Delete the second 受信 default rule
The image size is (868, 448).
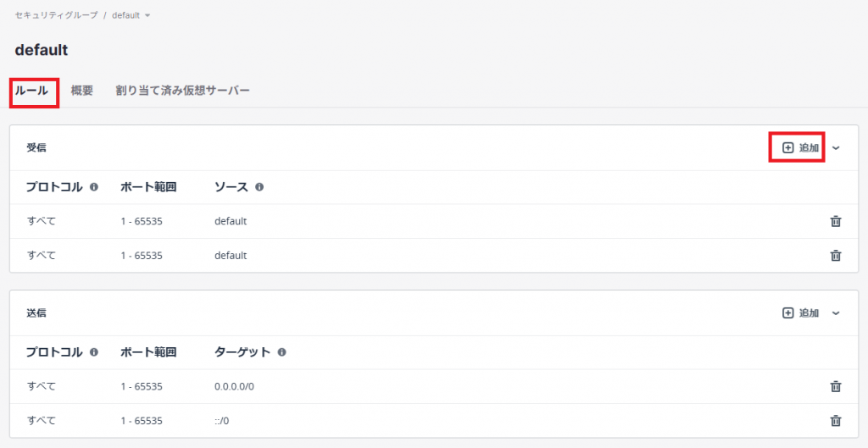(x=835, y=255)
